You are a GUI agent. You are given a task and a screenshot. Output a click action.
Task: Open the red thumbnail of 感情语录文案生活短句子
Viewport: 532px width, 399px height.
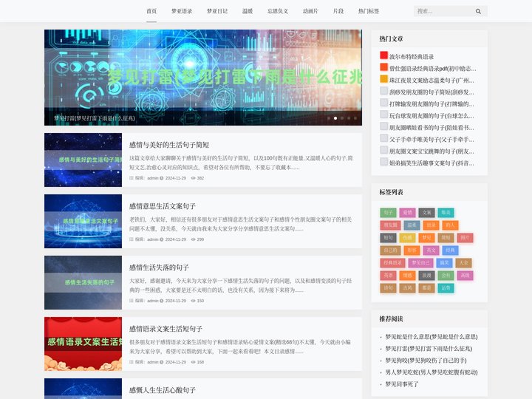pos(83,344)
